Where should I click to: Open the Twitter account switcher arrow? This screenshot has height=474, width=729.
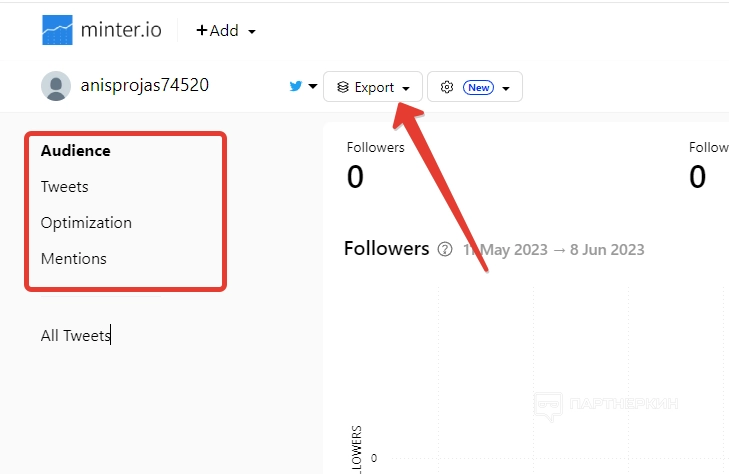[313, 87]
